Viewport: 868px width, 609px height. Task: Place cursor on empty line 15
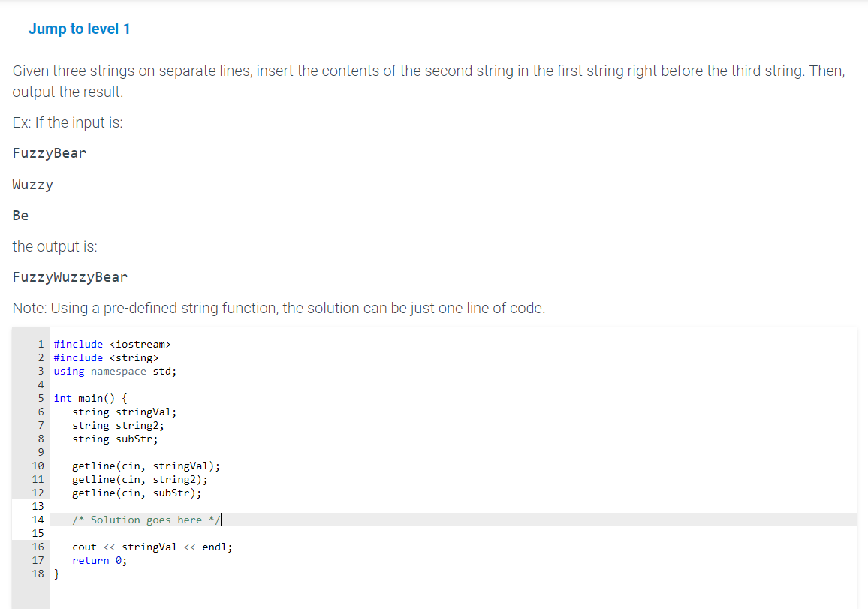click(453, 533)
